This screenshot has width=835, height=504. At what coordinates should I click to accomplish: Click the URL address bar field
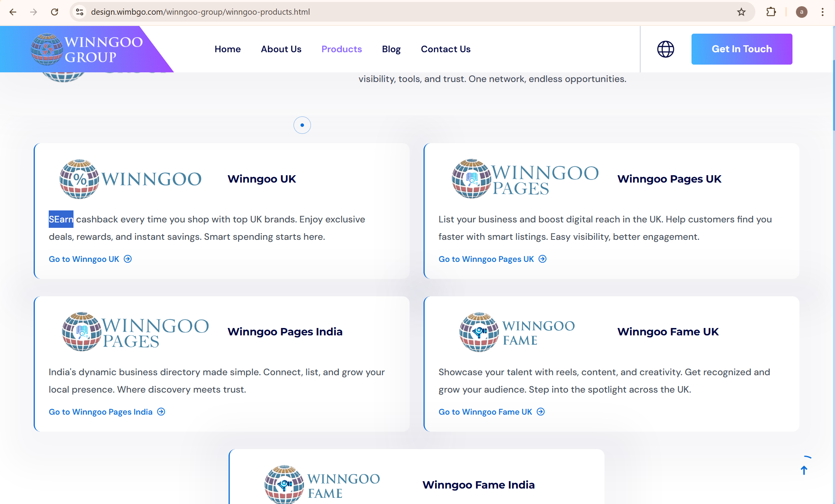pos(387,12)
